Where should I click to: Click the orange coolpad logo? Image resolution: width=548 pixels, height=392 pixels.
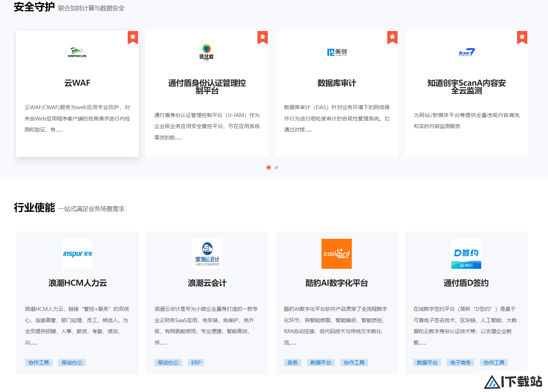pos(336,254)
